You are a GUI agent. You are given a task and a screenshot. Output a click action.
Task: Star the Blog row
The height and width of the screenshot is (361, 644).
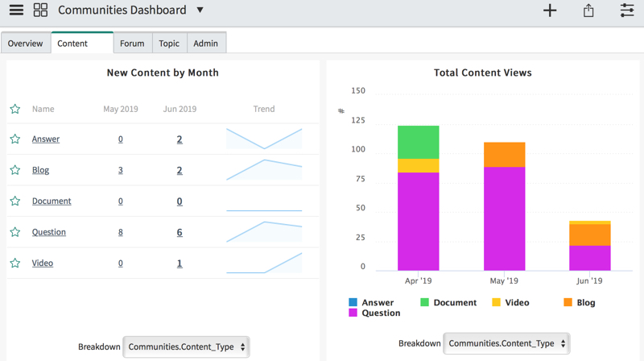pyautogui.click(x=15, y=170)
